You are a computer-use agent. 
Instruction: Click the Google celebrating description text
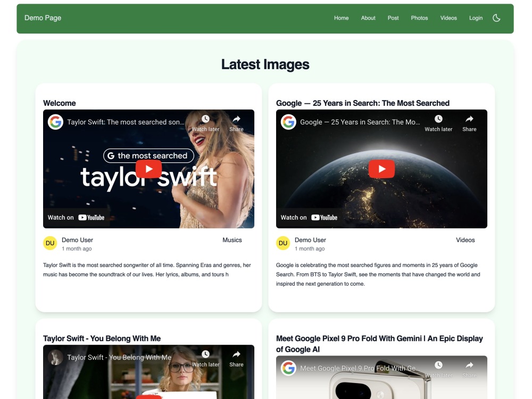(378, 275)
